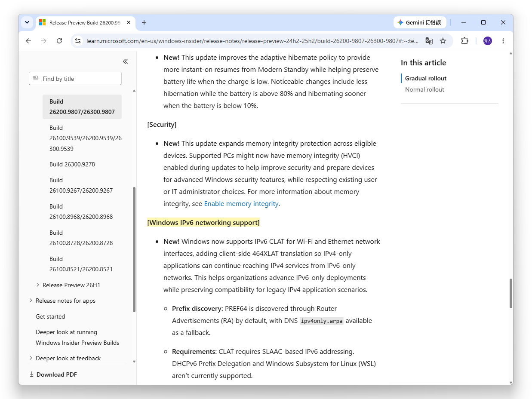Viewport: 532px width, 399px height.
Task: Collapse the table of contents sidebar
Action: pos(125,61)
